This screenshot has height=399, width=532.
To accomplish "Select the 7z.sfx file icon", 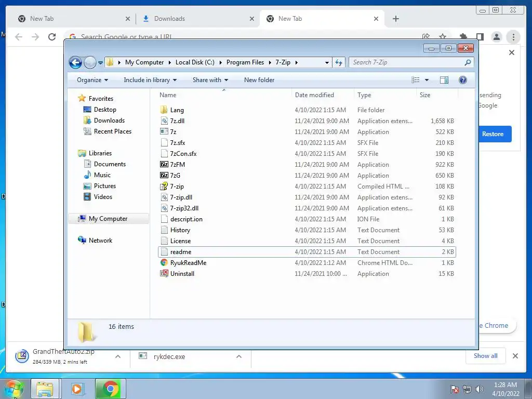I will (164, 142).
